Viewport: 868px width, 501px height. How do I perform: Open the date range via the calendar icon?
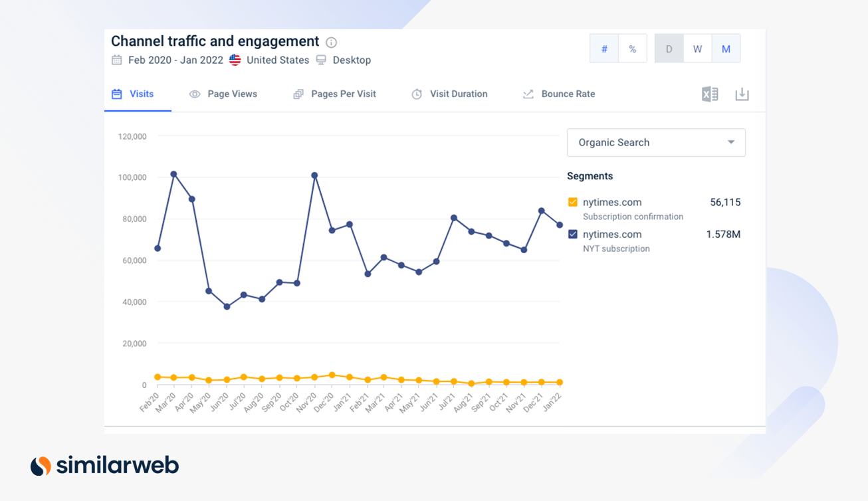pyautogui.click(x=116, y=60)
